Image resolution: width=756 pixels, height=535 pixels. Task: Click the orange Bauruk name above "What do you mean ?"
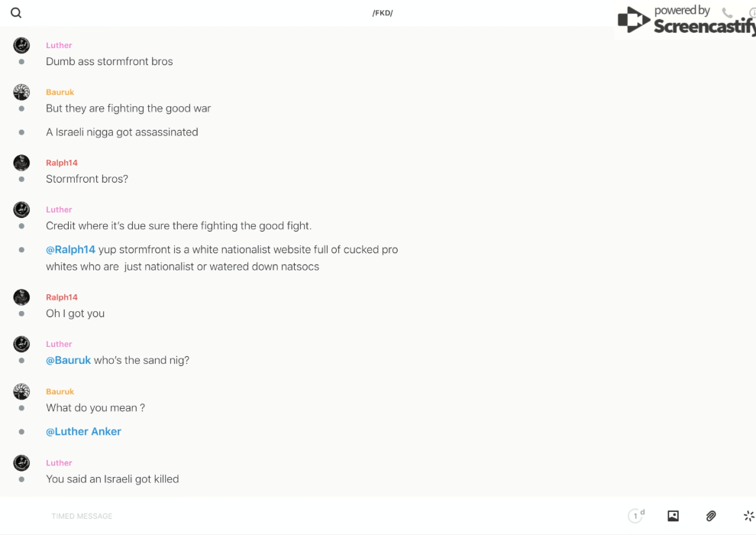[x=60, y=391]
